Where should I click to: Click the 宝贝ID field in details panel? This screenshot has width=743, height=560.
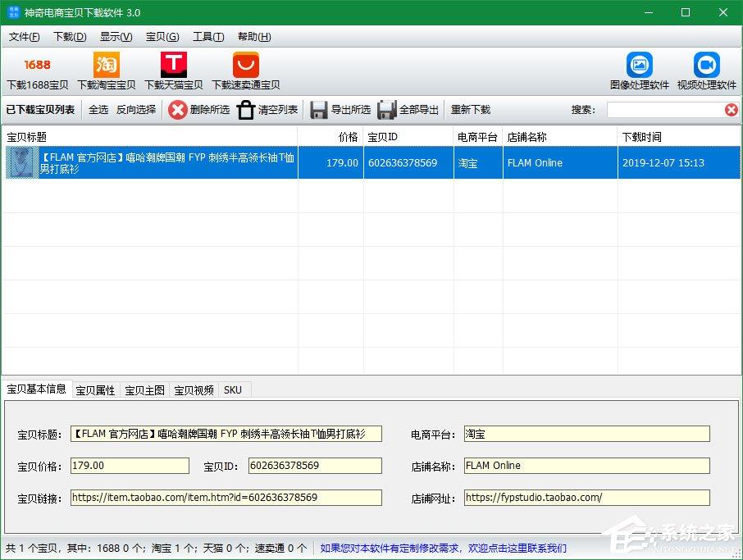(x=315, y=466)
